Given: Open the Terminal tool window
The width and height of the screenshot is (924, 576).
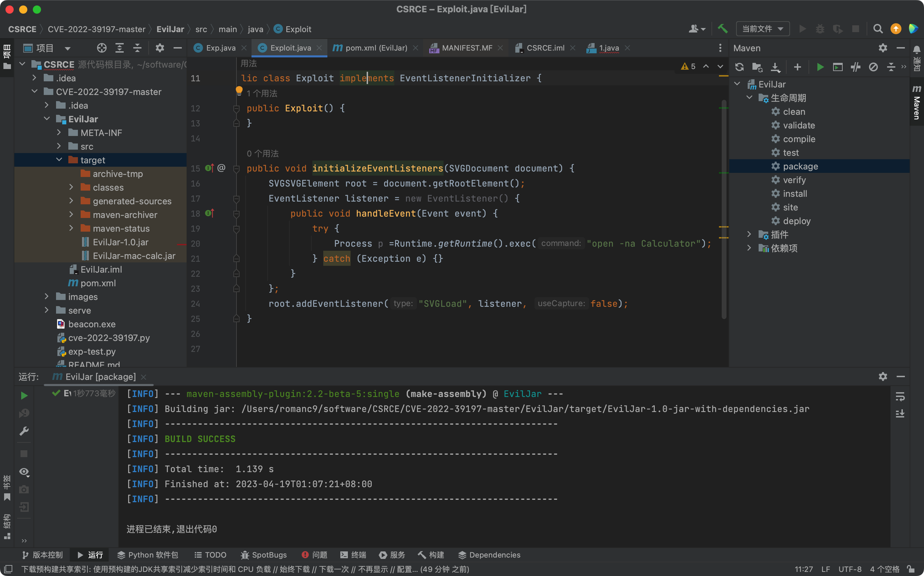Looking at the screenshot, I should point(353,555).
